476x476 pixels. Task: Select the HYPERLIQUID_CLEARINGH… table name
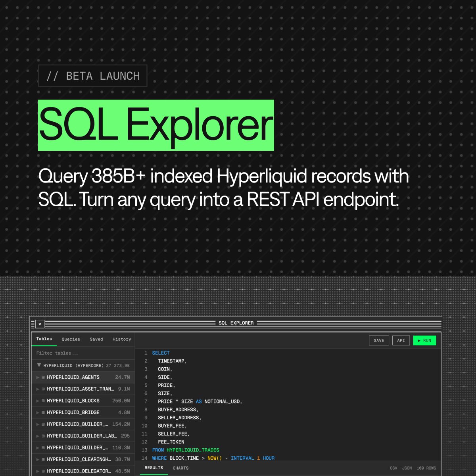point(79,459)
